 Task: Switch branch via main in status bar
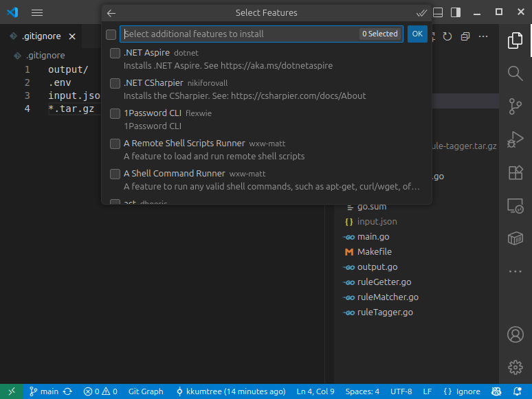click(44, 391)
